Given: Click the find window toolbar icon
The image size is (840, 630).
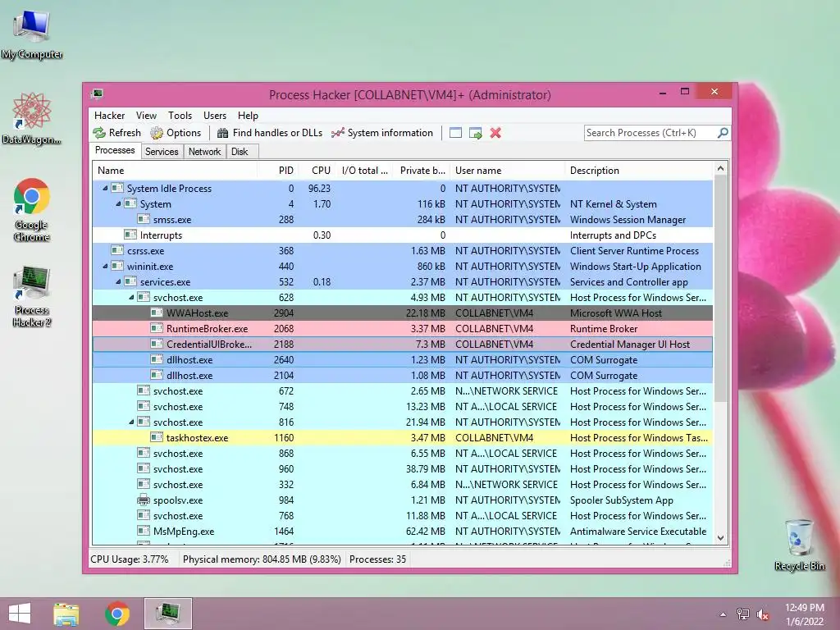Looking at the screenshot, I should (455, 133).
